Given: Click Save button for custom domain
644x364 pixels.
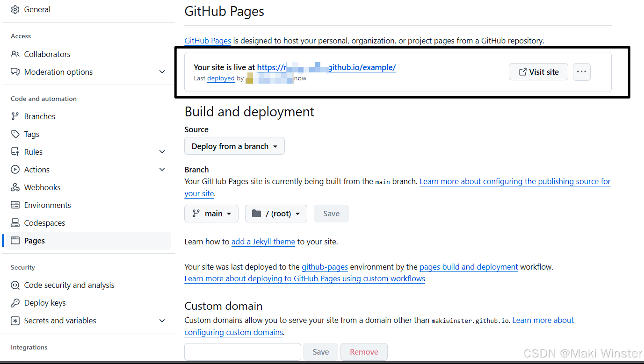Looking at the screenshot, I should click(x=320, y=352).
